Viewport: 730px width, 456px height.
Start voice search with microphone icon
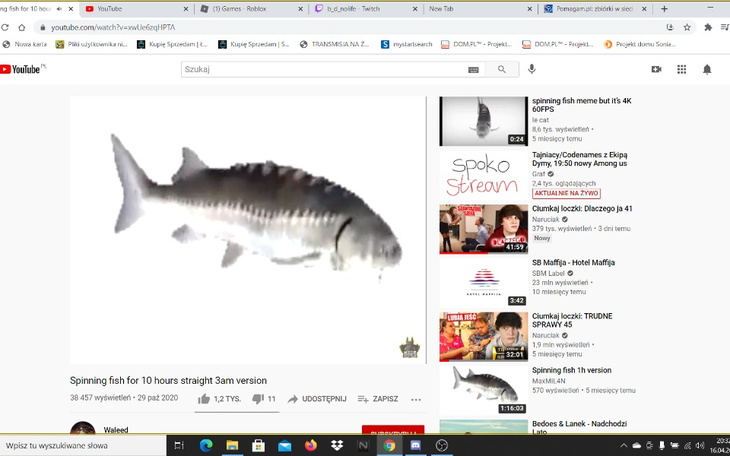click(x=532, y=69)
